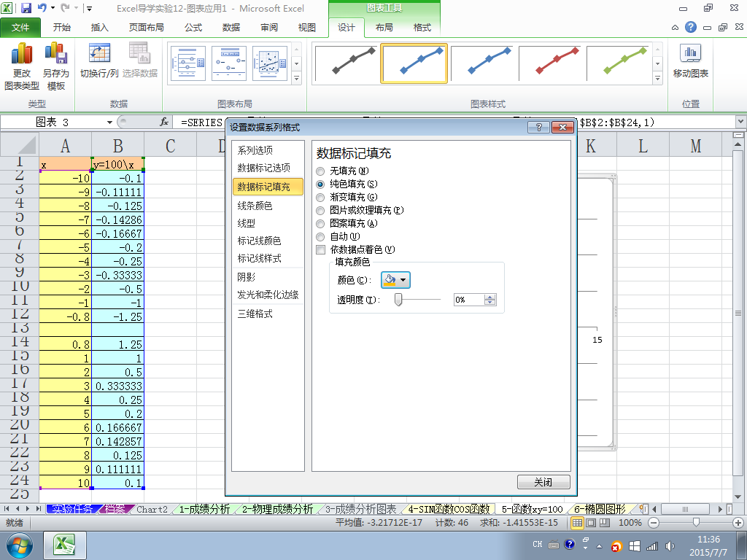Select column A header
The width and height of the screenshot is (747, 560).
(65, 145)
